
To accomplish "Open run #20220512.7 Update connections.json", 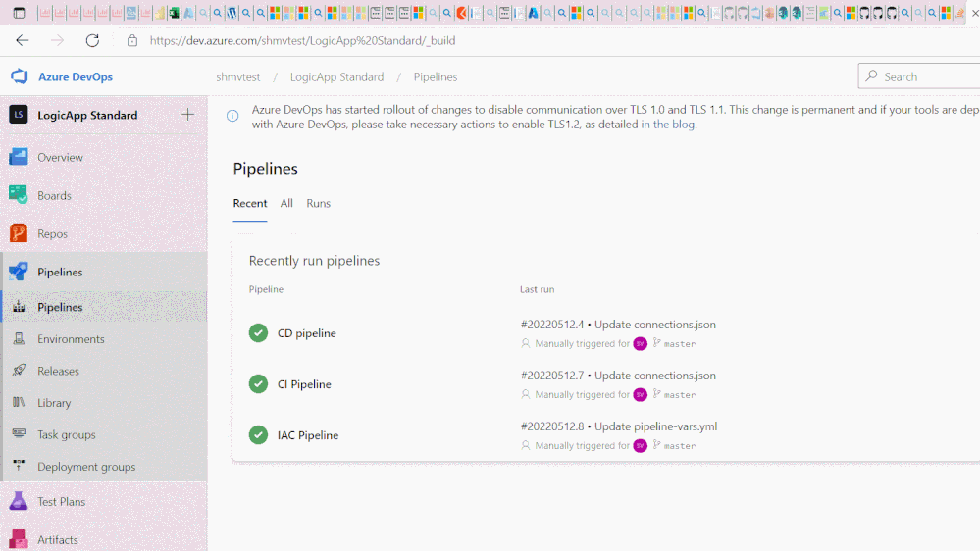I will pyautogui.click(x=618, y=376).
